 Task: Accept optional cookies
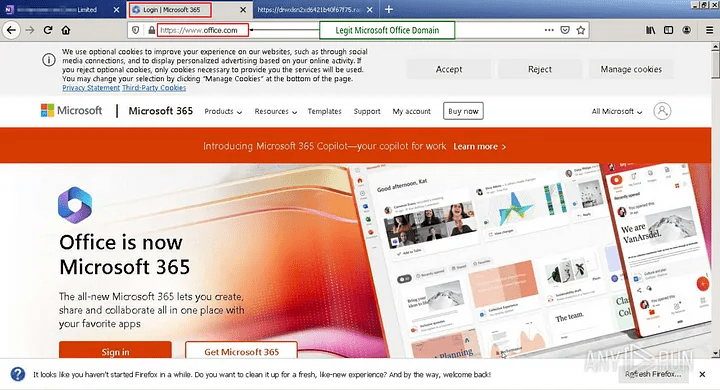(x=449, y=69)
